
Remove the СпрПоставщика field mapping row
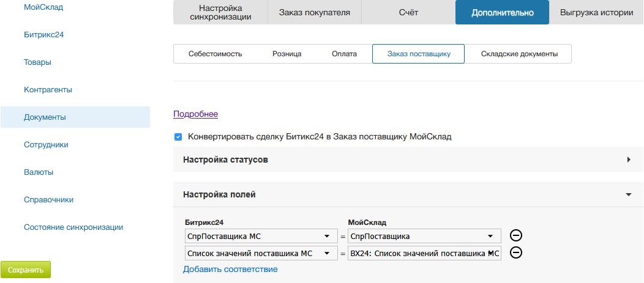pyautogui.click(x=516, y=236)
